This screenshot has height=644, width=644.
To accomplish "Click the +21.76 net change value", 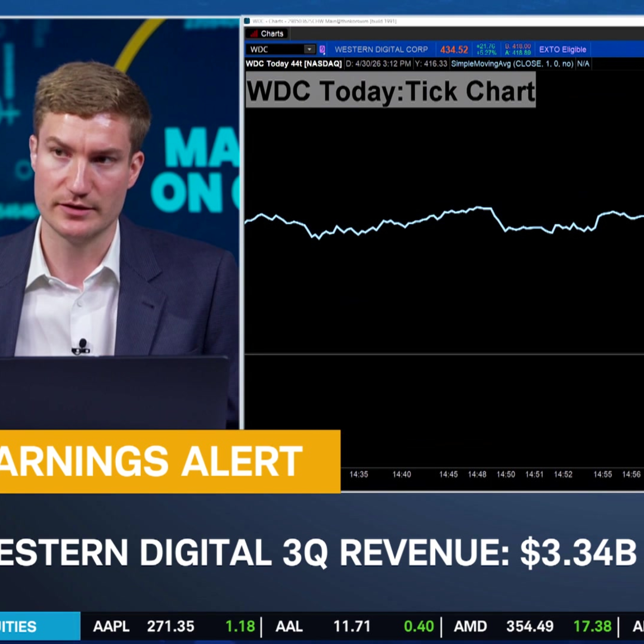I will [x=486, y=46].
